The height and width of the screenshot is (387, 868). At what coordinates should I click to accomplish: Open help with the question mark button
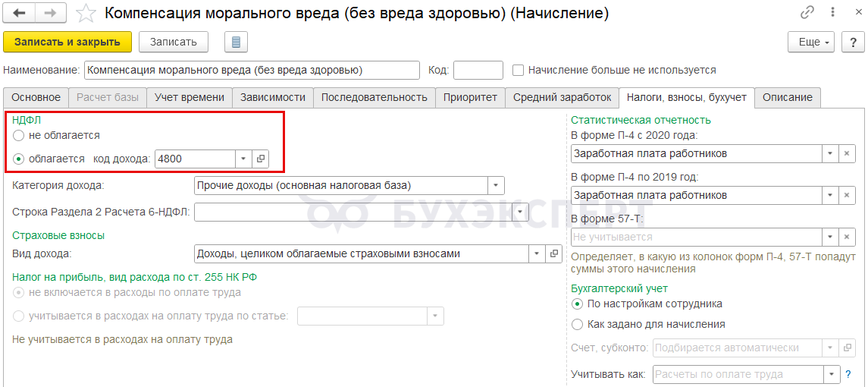(x=853, y=42)
